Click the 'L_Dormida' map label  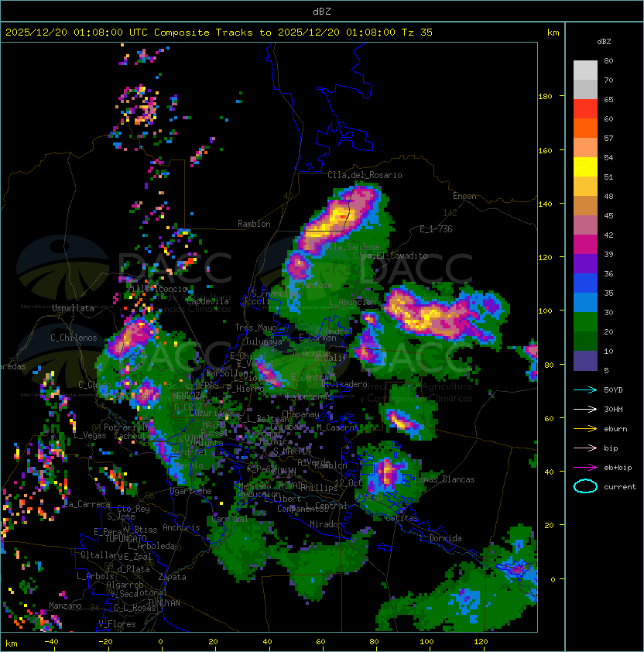point(440,538)
